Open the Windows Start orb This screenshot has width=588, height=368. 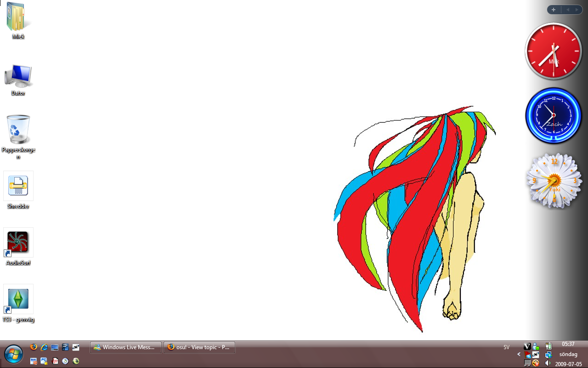click(x=14, y=354)
